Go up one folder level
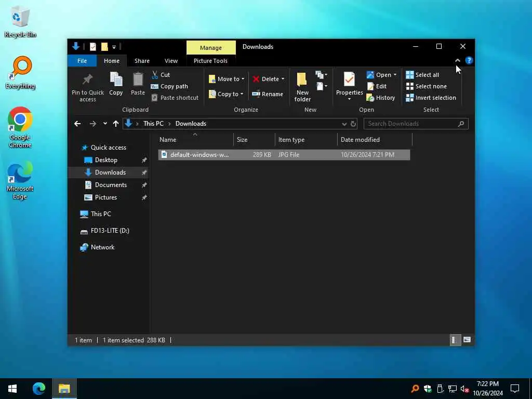This screenshot has height=399, width=532. click(x=116, y=124)
